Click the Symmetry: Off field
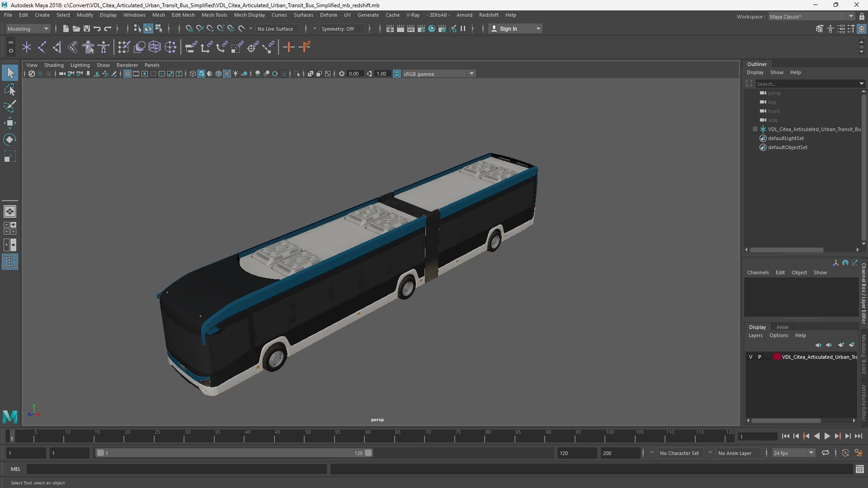Screen dimensions: 868x488 (341, 29)
